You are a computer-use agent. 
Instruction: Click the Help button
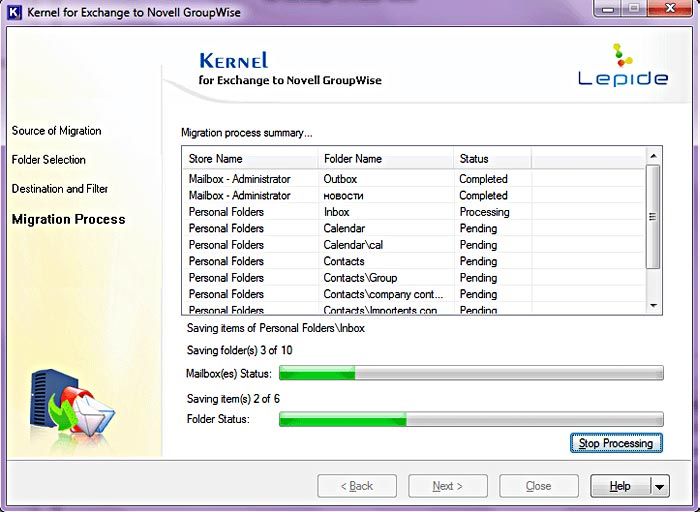click(620, 486)
